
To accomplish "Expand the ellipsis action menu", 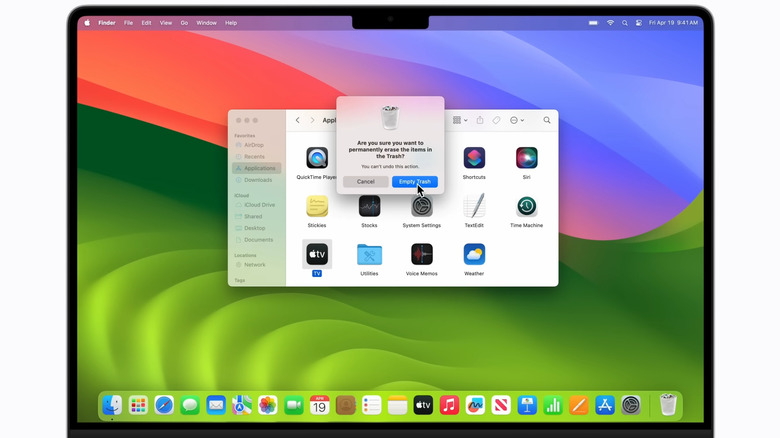I will (x=516, y=120).
